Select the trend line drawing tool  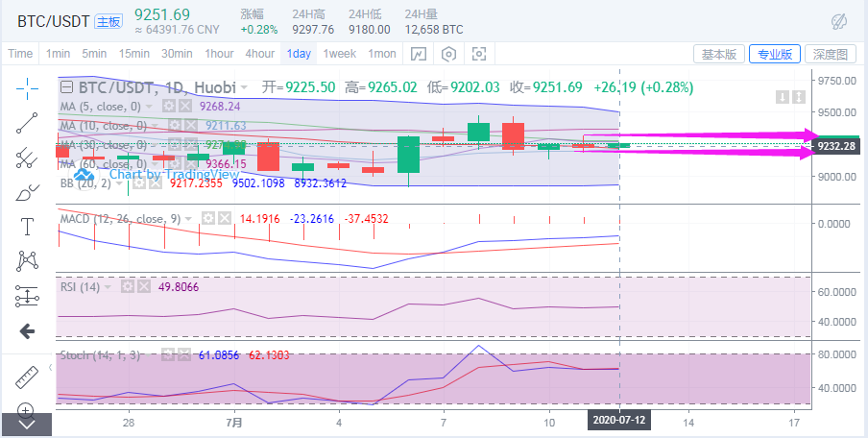pos(27,122)
